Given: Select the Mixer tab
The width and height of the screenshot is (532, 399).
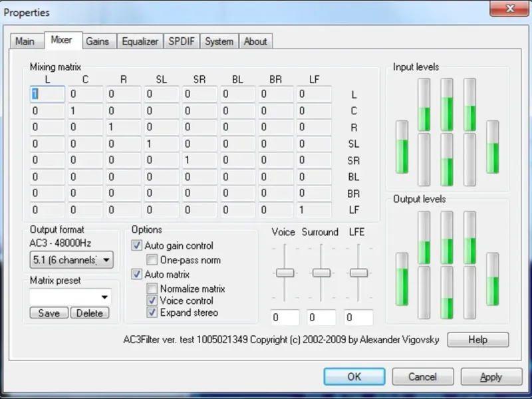Looking at the screenshot, I should click(63, 41).
